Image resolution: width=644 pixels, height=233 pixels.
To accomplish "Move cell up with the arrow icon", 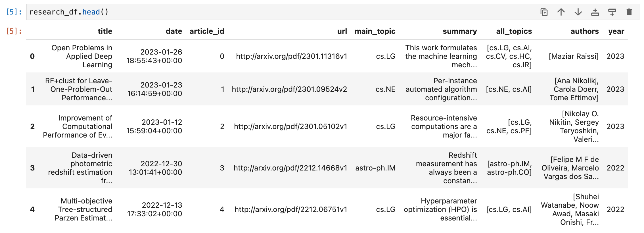I will pyautogui.click(x=561, y=12).
